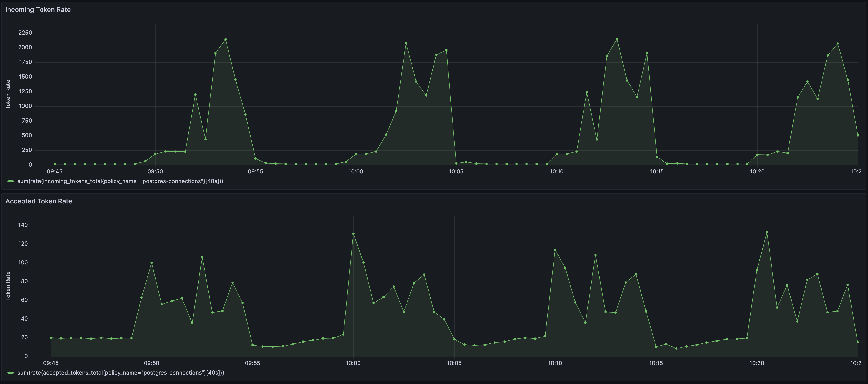Screen dimensions: 868x384
Task: Click the 10:05 label on Incoming chart axis
Action: click(x=456, y=172)
